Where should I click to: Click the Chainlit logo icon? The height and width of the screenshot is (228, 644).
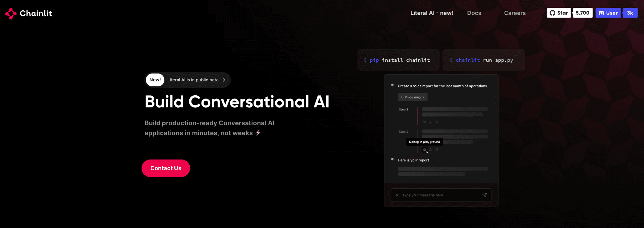(11, 14)
